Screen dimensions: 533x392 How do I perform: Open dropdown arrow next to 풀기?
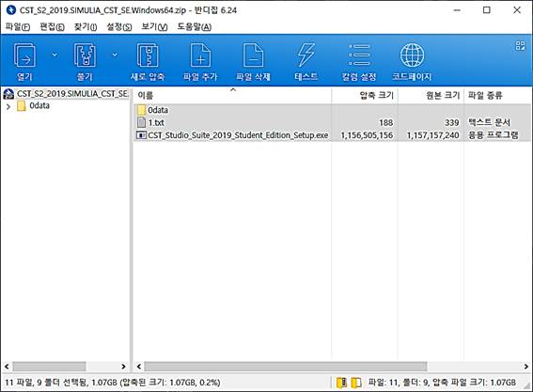click(x=115, y=55)
